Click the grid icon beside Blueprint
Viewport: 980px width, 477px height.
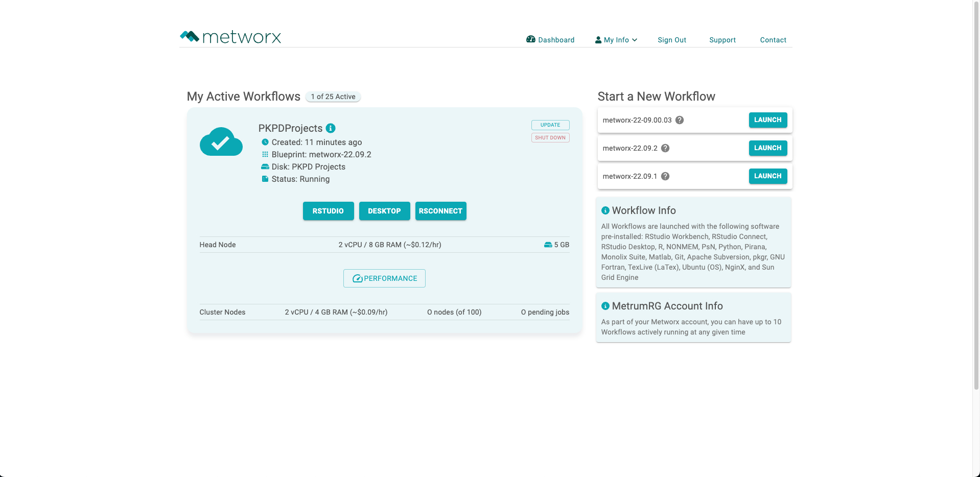click(265, 154)
